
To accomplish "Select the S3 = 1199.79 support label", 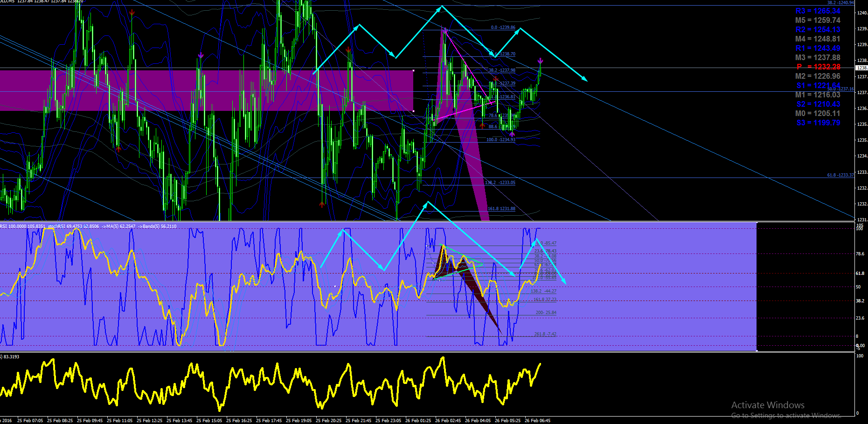I will pyautogui.click(x=818, y=123).
